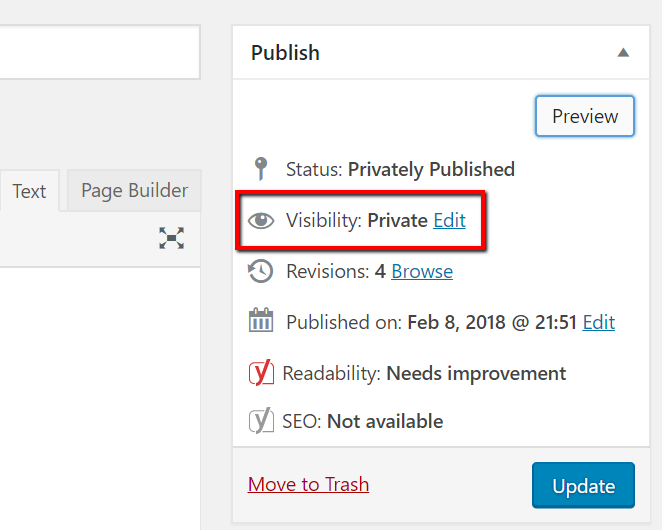The image size is (662, 530).
Task: Open the Page Builder tab
Action: click(134, 190)
